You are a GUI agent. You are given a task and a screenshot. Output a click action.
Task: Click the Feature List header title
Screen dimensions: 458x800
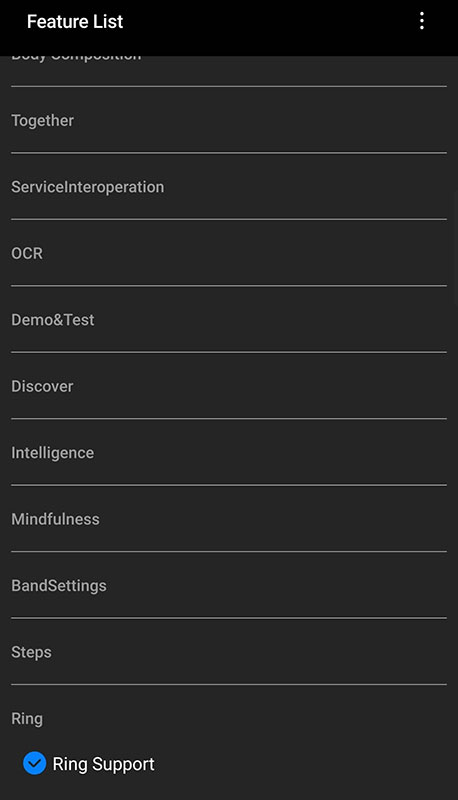pos(75,21)
